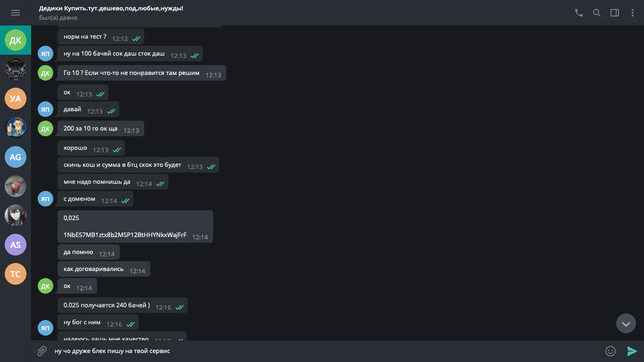Viewport: 644px width, 362px height.
Task: Open the active ДК chat in sidebar
Action: click(16, 40)
